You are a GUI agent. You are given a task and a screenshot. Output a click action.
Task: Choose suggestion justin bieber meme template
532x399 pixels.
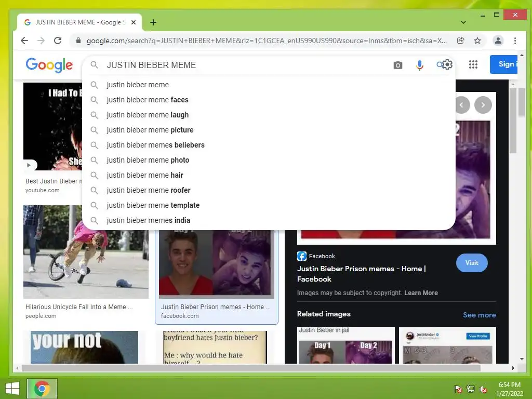click(x=269, y=205)
